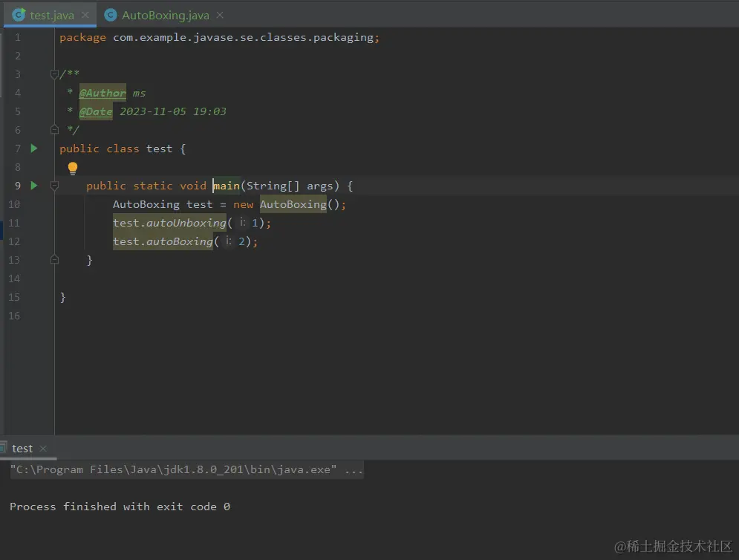Click the AutoBoxing.java class file icon
This screenshot has height=560, width=739.
[x=110, y=15]
